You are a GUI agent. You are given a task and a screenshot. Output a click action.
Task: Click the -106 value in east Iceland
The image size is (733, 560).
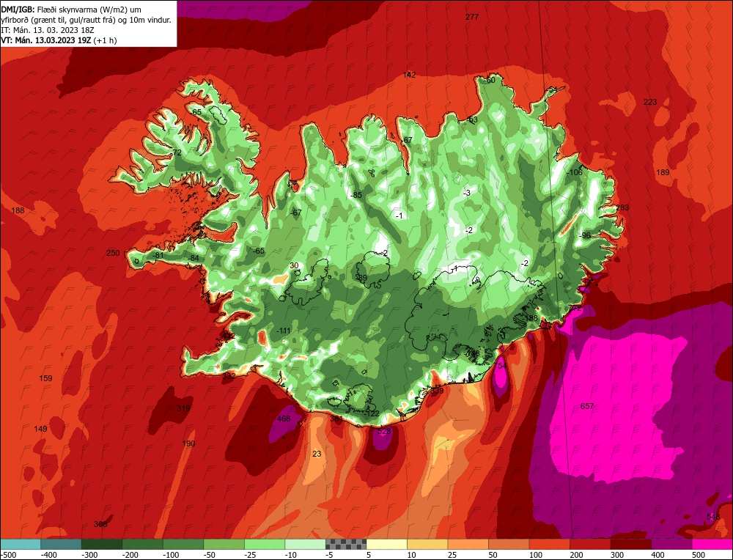coord(575,172)
